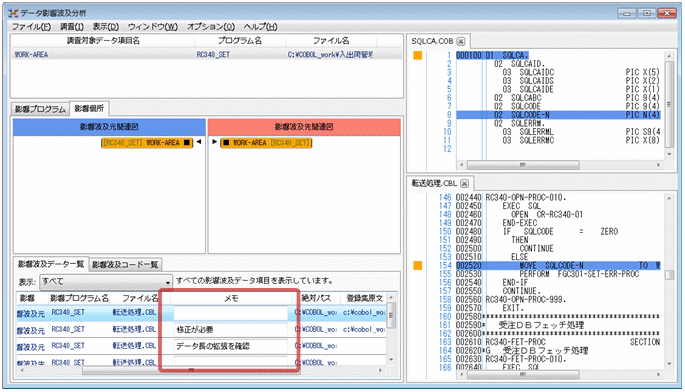Click the 影響波及先関連図 header
The height and width of the screenshot is (392, 685).
click(x=304, y=127)
